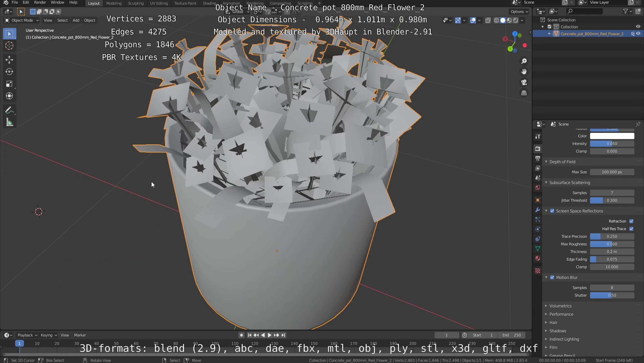Hide Collection with eye icon
644x363 pixels.
(638, 27)
